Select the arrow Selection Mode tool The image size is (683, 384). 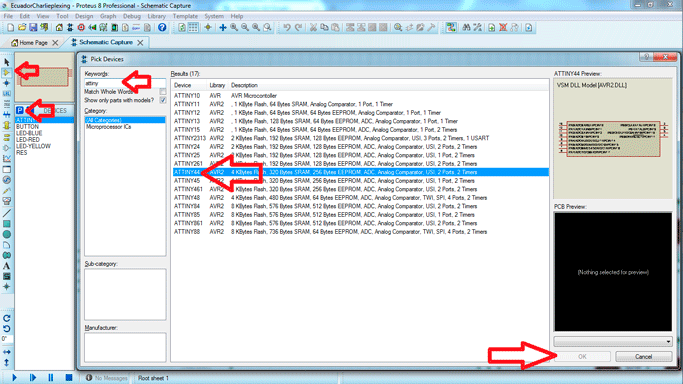click(7, 62)
